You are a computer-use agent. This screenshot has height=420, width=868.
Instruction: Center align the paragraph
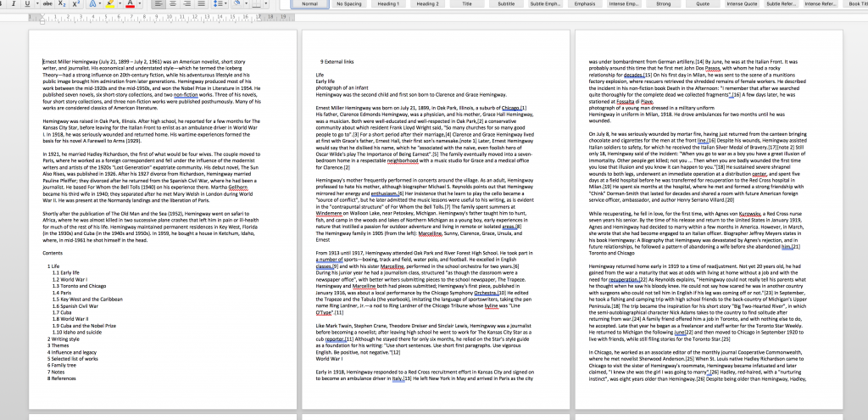[173, 3]
